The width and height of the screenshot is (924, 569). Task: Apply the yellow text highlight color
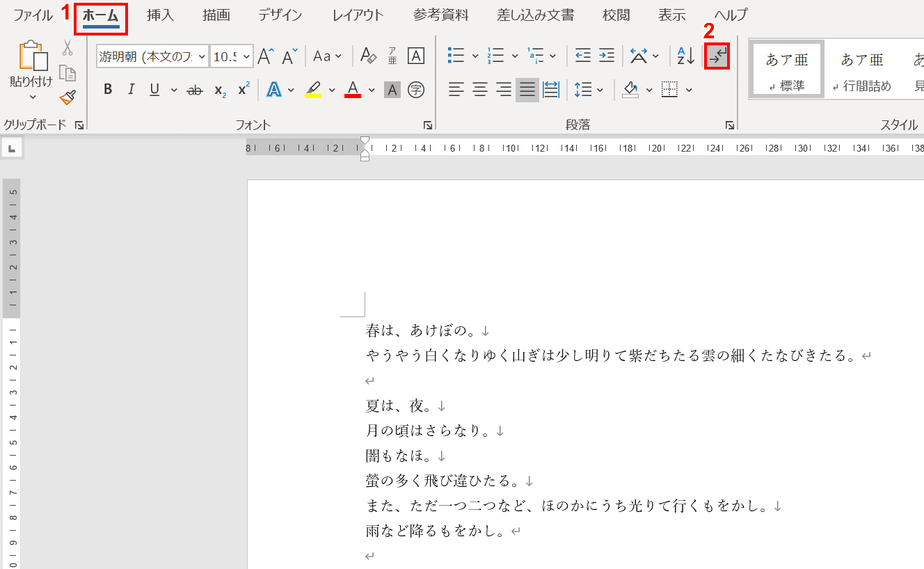(313, 90)
